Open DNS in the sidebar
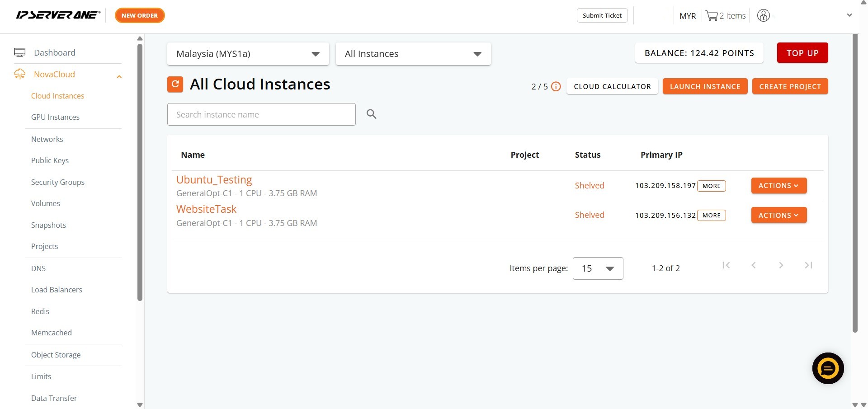Viewport: 868px width, 409px height. point(38,268)
